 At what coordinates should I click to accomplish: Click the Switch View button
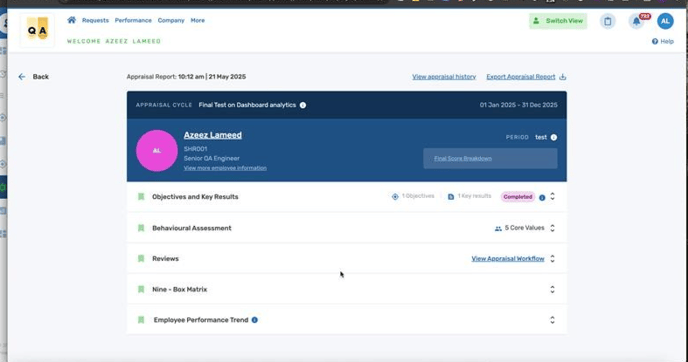pyautogui.click(x=558, y=21)
